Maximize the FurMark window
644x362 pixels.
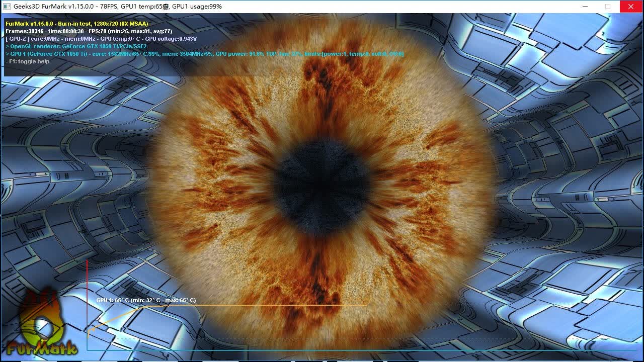608,7
